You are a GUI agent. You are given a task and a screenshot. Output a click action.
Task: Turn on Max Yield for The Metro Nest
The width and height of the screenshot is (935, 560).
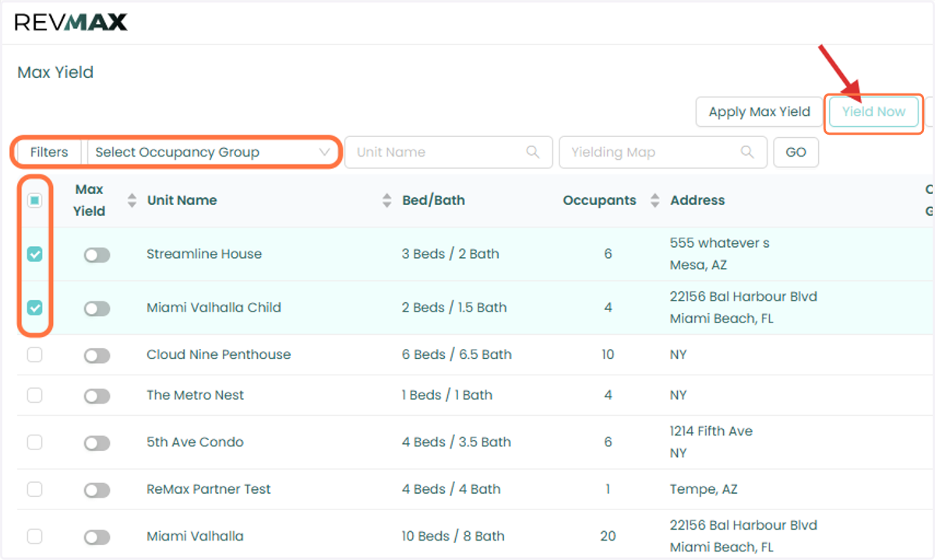pos(97,396)
